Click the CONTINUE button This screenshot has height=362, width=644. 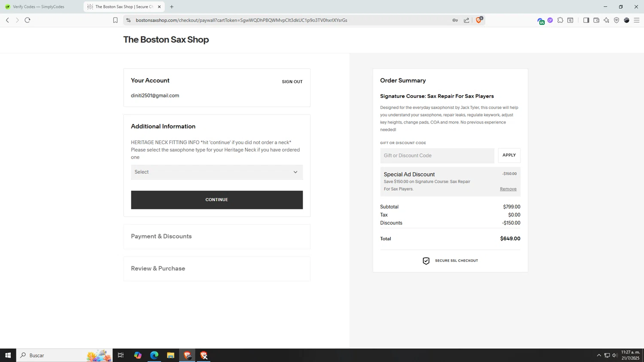217,200
